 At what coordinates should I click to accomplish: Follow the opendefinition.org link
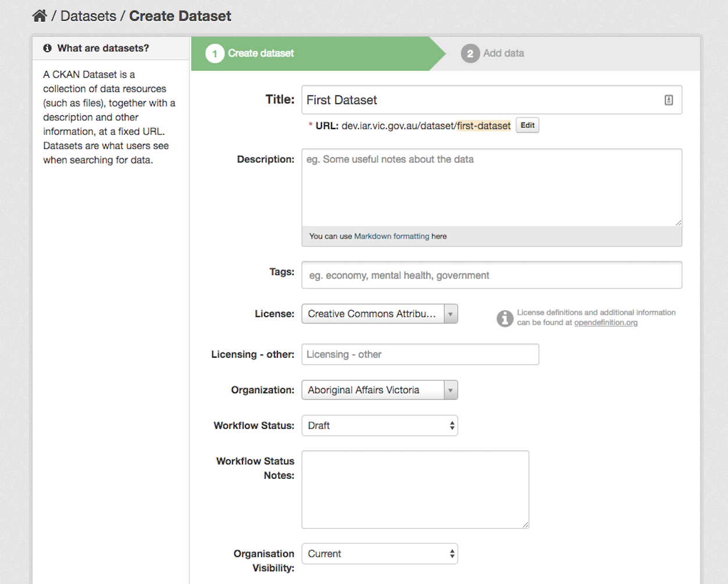[605, 322]
